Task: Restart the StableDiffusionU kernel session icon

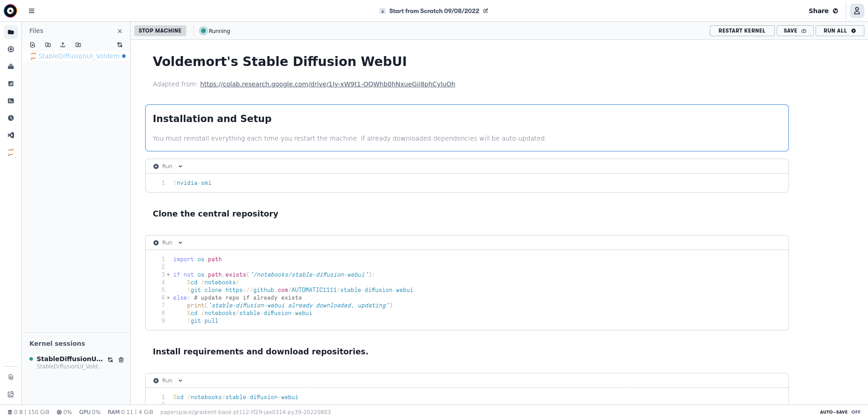Action: [110, 360]
